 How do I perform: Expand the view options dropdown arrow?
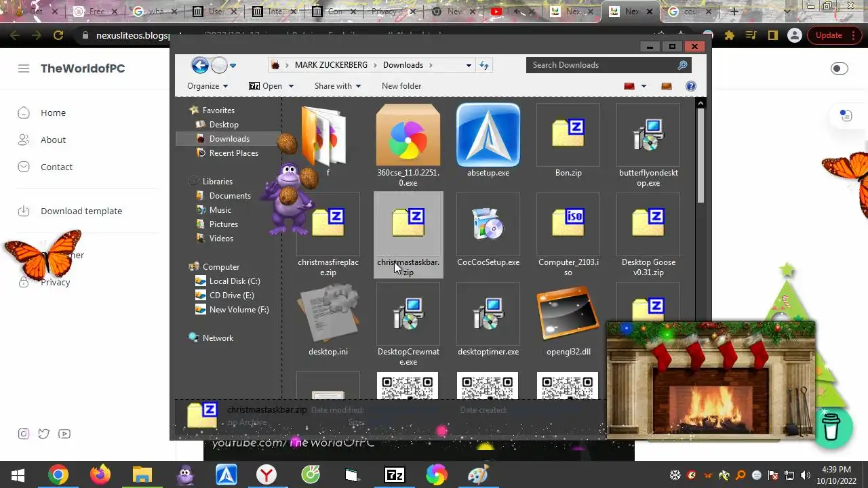click(x=644, y=86)
